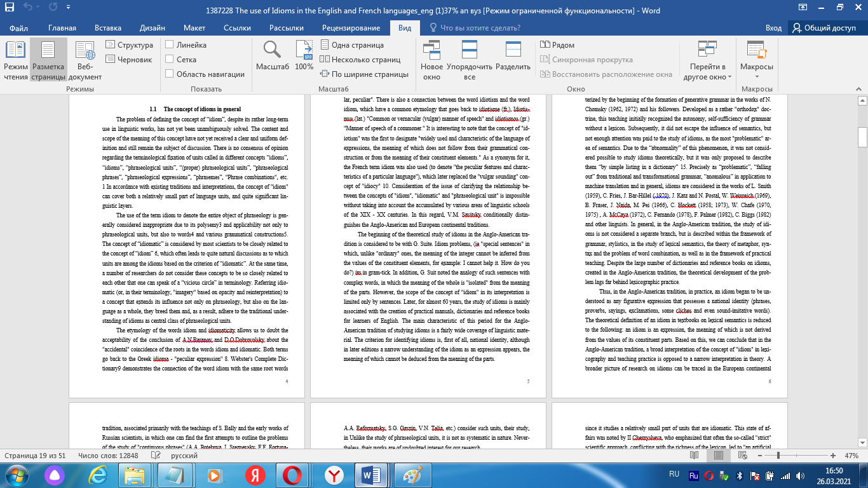Open the Рецензирование ribbon tab

pyautogui.click(x=351, y=28)
